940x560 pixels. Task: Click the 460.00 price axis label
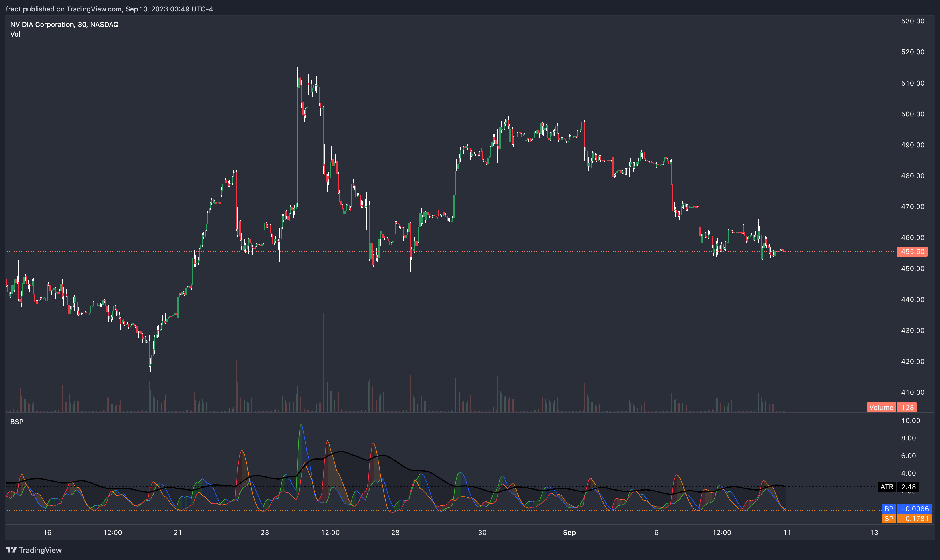[913, 238]
